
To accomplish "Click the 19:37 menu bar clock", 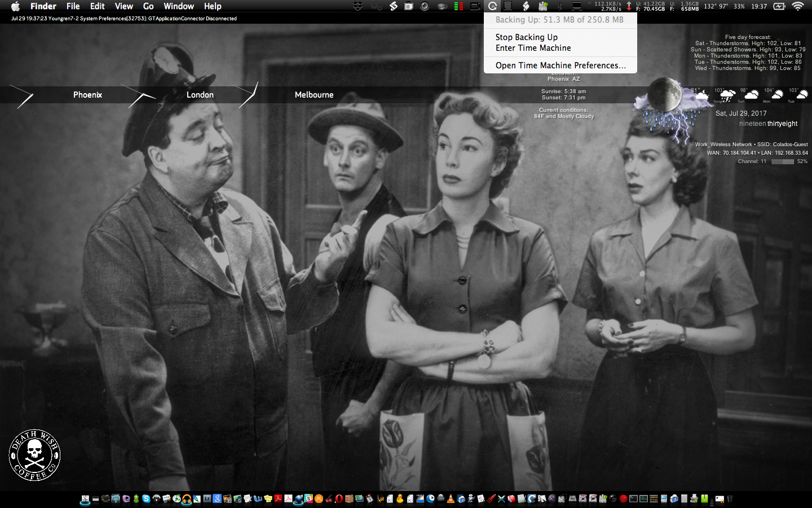I will click(x=759, y=6).
